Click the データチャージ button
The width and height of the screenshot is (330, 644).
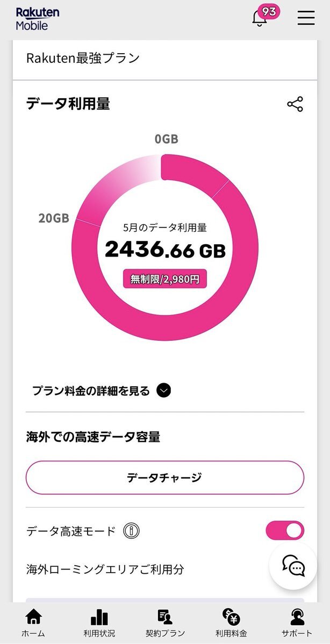coord(165,477)
